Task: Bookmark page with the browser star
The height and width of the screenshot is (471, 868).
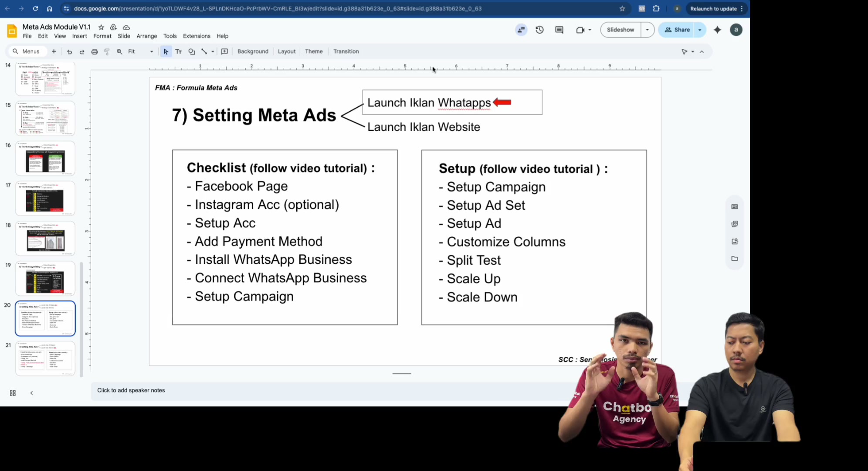Action: pyautogui.click(x=622, y=9)
